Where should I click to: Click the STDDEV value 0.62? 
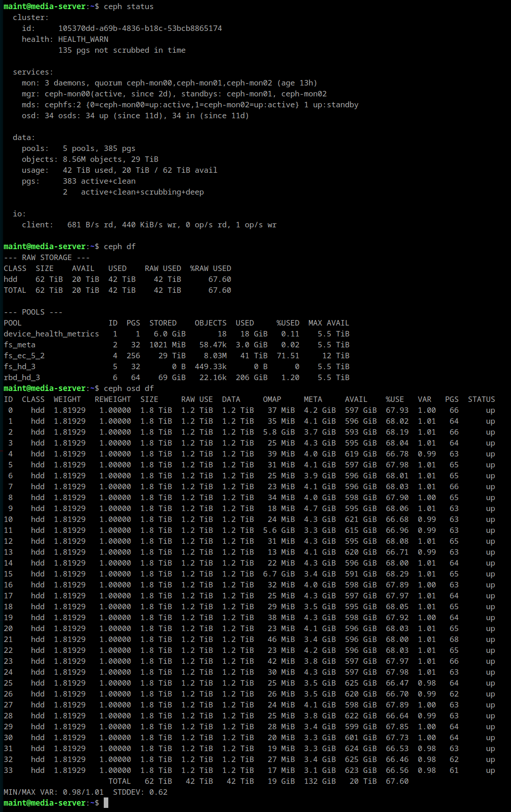coord(158,792)
